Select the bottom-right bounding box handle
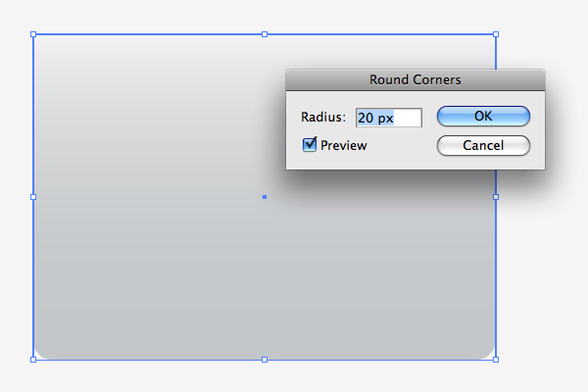Viewport: 588px width, 392px height. (x=496, y=360)
